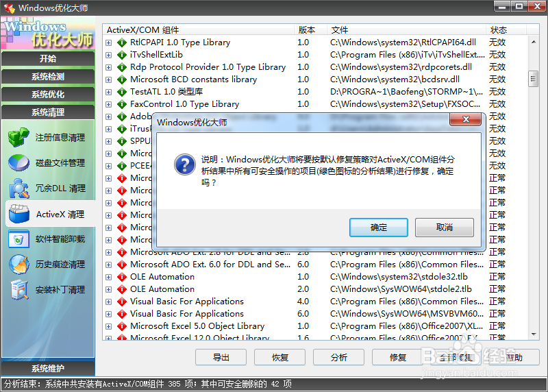This screenshot has width=548, height=392.
Task: Click green icon of Rdp Protocol Provider row
Action: pos(122,67)
